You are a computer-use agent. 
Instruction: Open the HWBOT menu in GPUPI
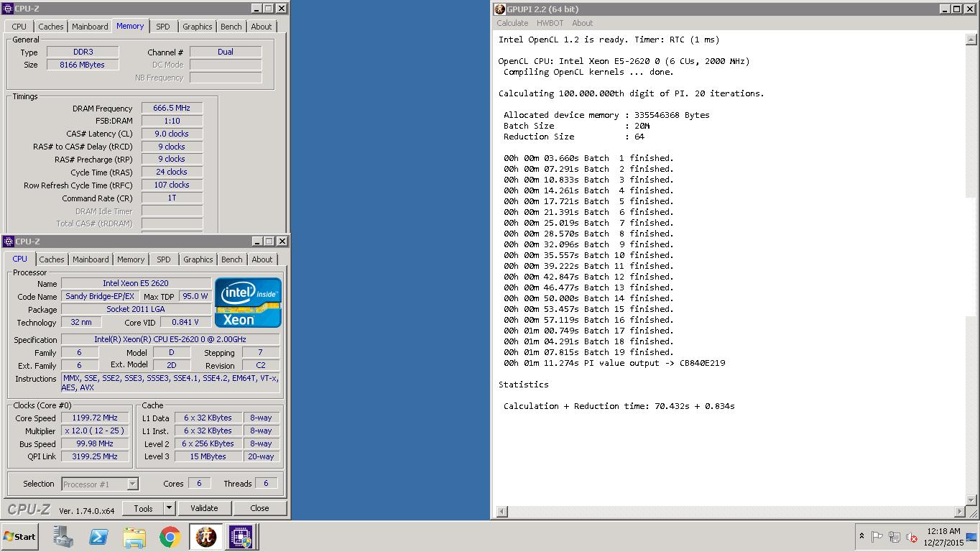[550, 23]
